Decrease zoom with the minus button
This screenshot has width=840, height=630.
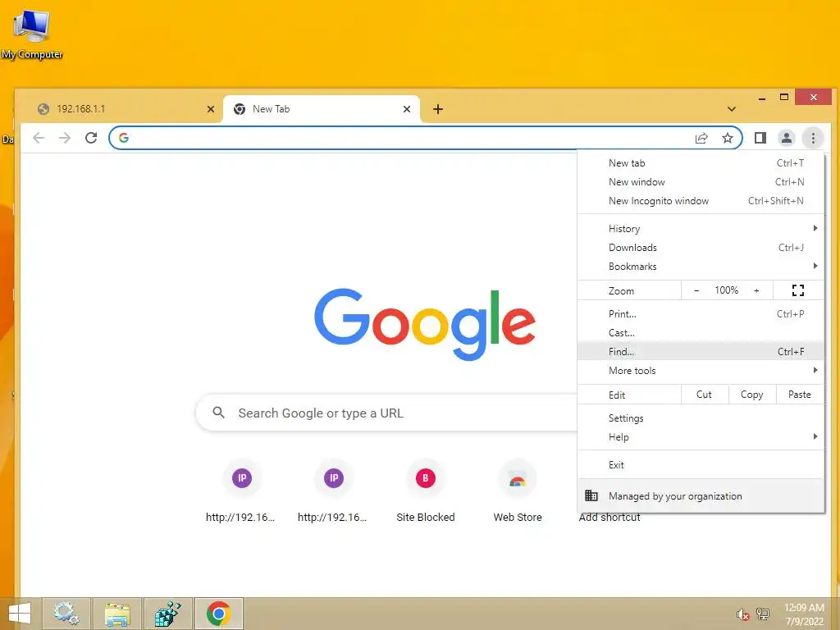[x=696, y=290]
